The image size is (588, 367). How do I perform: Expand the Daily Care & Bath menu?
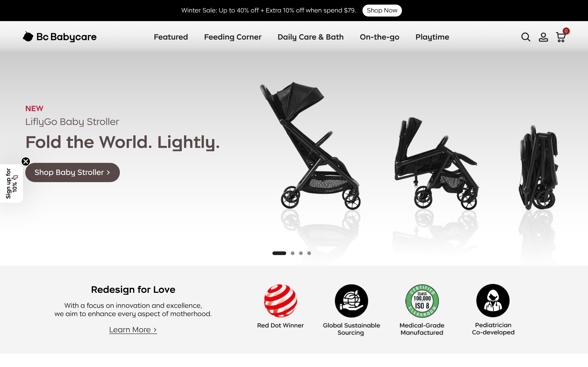(x=311, y=37)
